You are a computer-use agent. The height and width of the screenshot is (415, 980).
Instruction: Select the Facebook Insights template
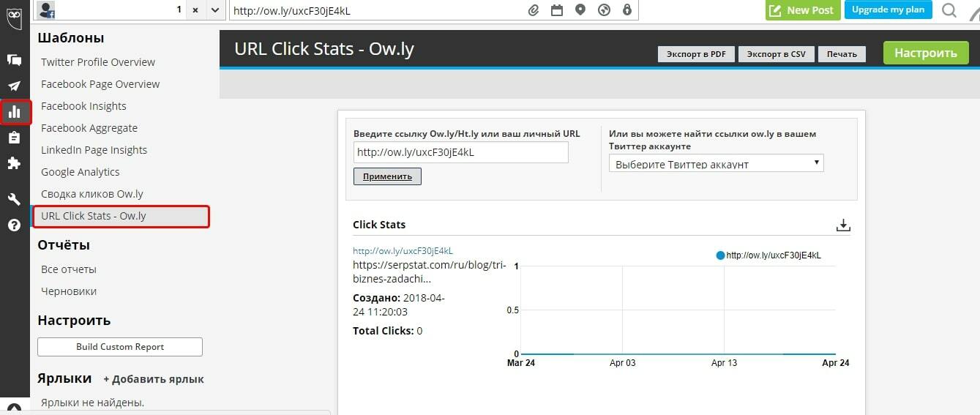[83, 106]
